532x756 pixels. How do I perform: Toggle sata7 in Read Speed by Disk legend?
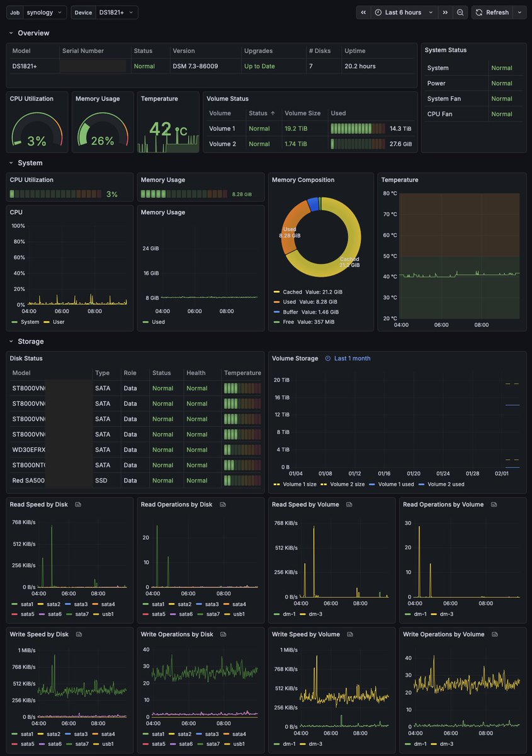pos(81,614)
